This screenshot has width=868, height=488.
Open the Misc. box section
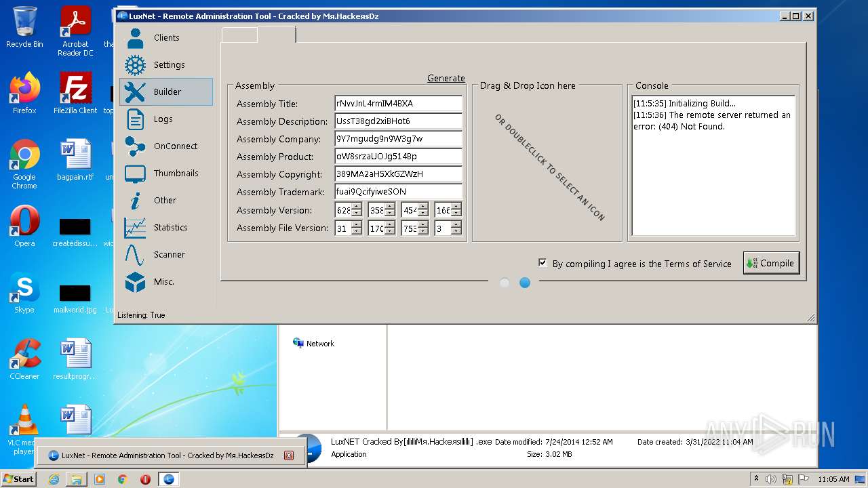(x=166, y=282)
